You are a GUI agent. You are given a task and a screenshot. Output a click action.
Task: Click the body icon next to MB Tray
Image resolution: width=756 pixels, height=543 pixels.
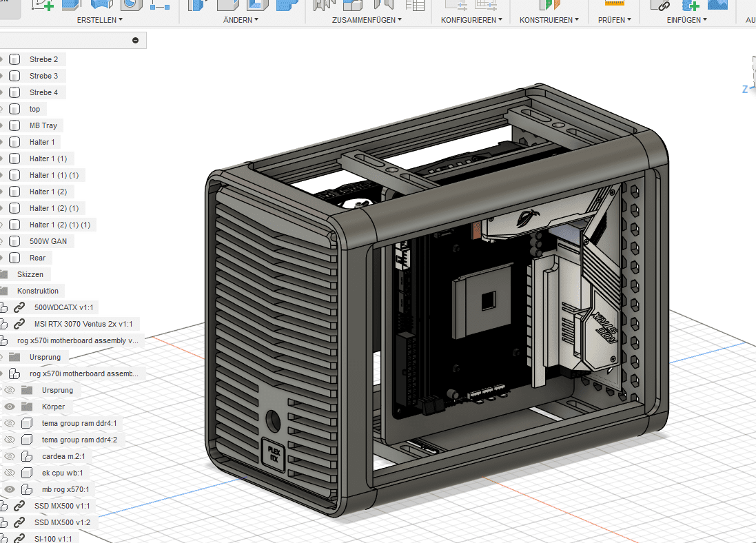(x=14, y=125)
